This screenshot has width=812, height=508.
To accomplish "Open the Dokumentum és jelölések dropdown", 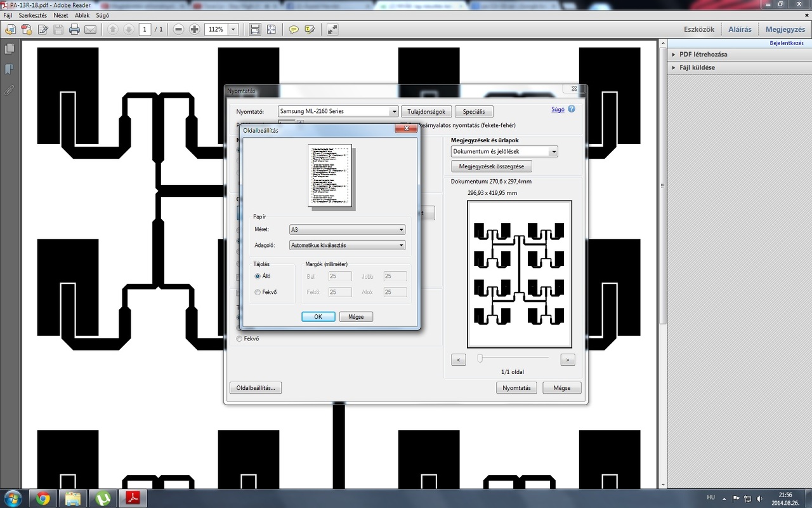I will click(504, 152).
